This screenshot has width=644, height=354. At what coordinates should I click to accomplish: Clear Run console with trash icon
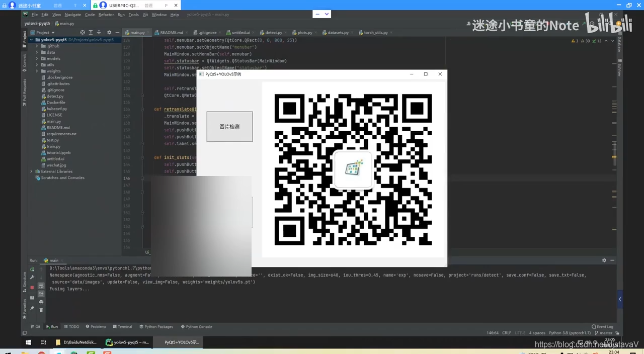[41, 309]
